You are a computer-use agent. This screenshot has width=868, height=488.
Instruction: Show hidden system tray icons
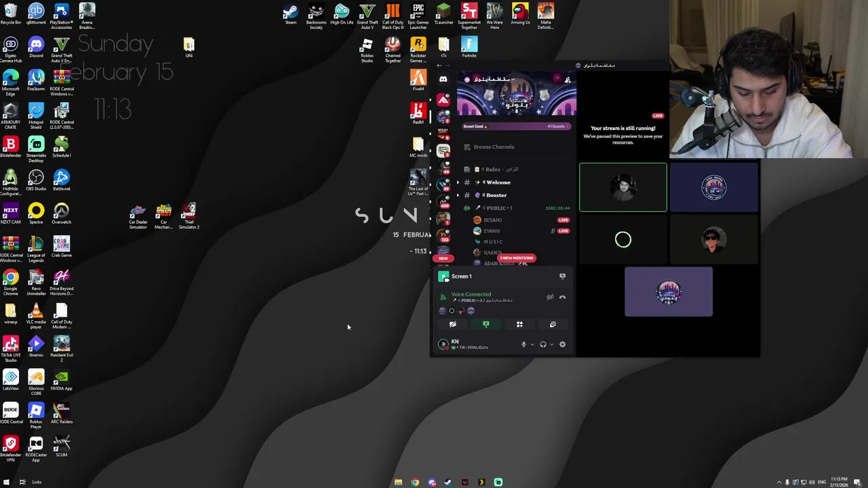[778, 482]
